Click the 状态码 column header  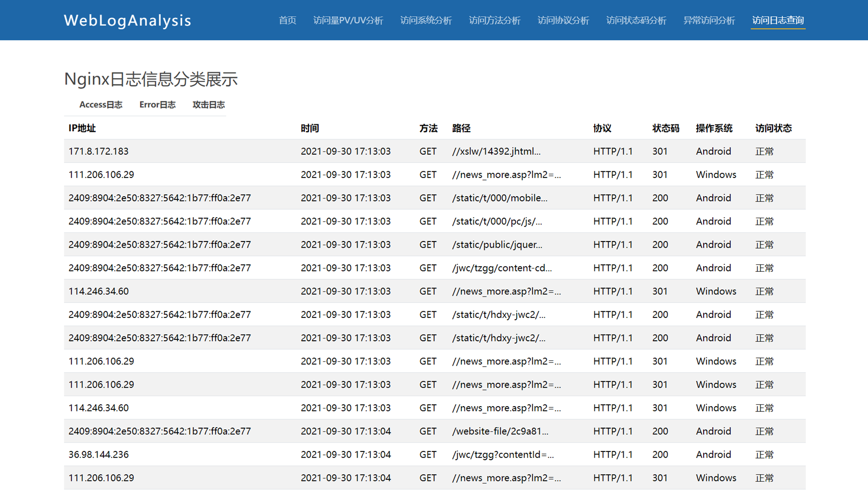point(665,128)
